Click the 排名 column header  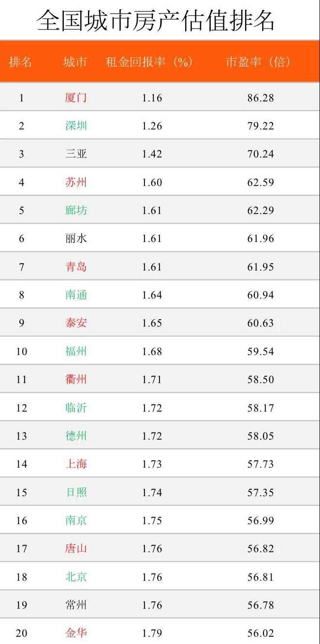click(x=20, y=62)
